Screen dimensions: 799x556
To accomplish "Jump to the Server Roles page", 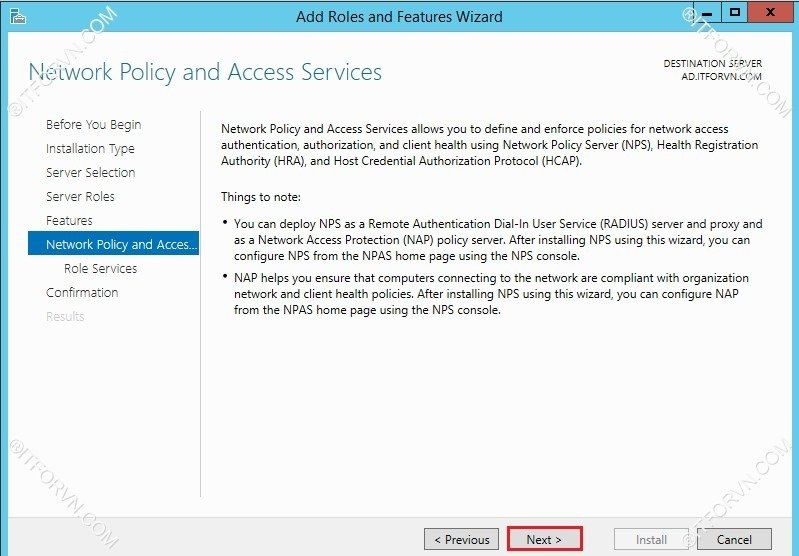I will coord(80,197).
